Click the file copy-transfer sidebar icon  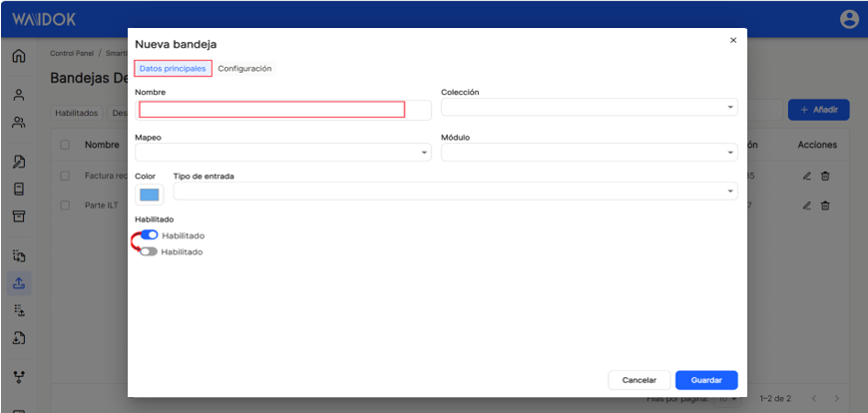pyautogui.click(x=19, y=255)
